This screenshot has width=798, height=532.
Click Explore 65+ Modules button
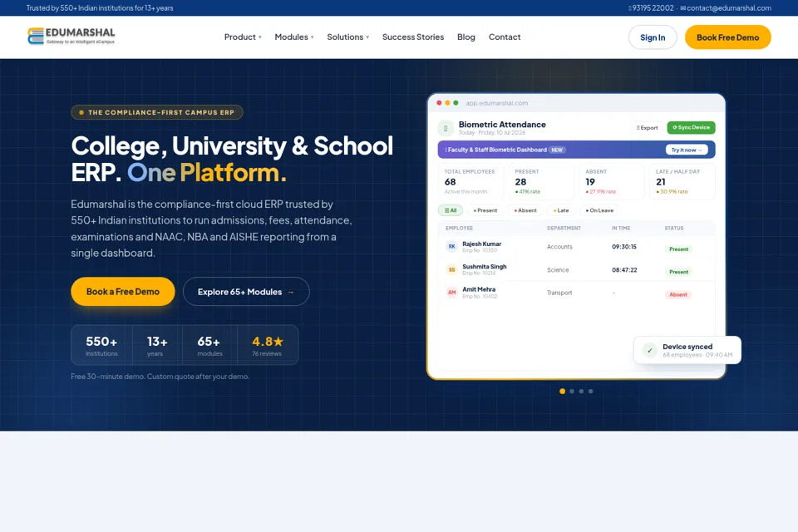tap(246, 292)
